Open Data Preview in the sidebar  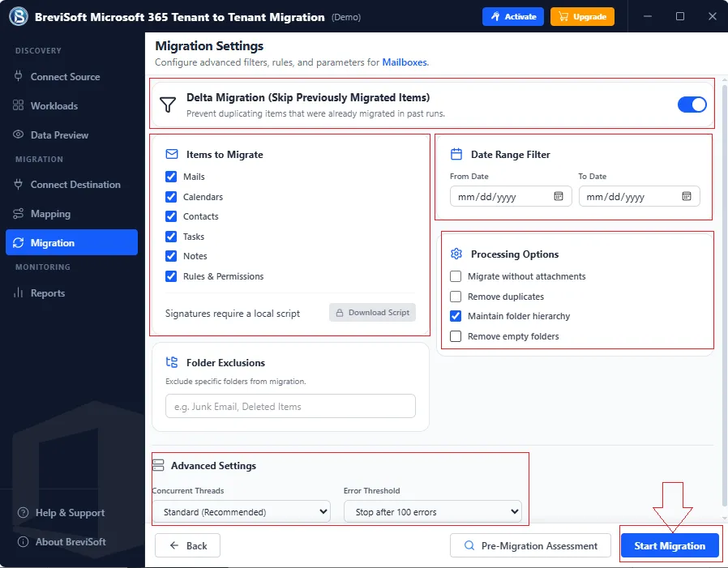(x=72, y=135)
